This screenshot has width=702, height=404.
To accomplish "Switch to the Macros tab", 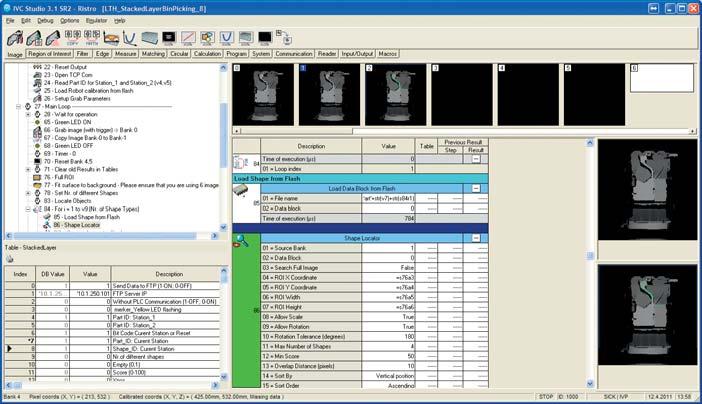I will tap(388, 54).
